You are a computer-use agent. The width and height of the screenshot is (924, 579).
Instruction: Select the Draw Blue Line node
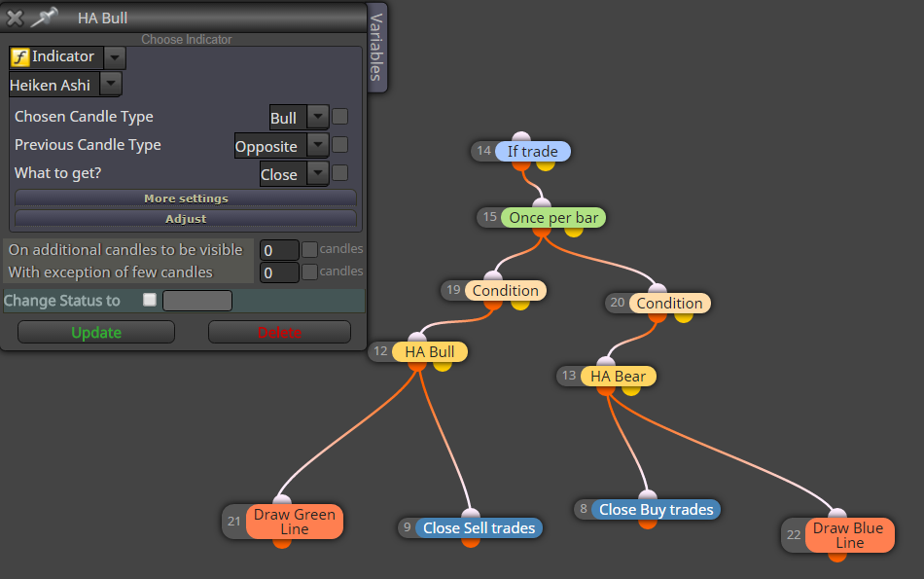849,535
